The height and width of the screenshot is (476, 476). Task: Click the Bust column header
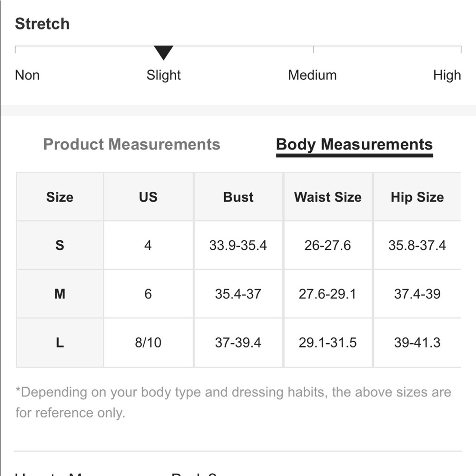coord(238,197)
